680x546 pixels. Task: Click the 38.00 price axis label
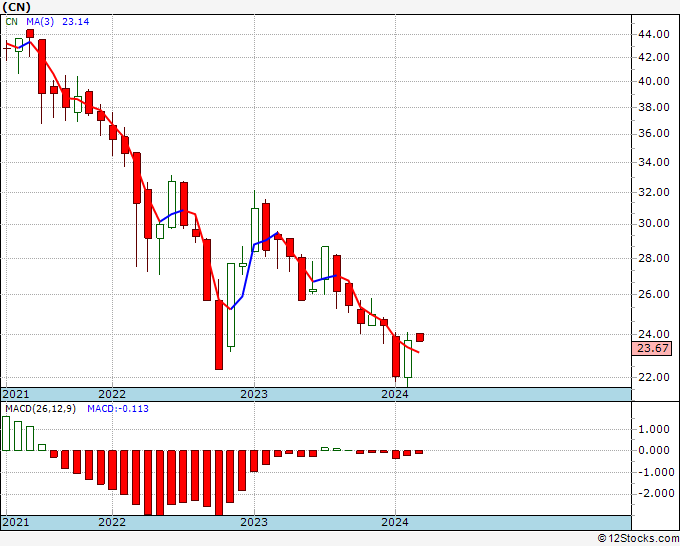coord(653,107)
